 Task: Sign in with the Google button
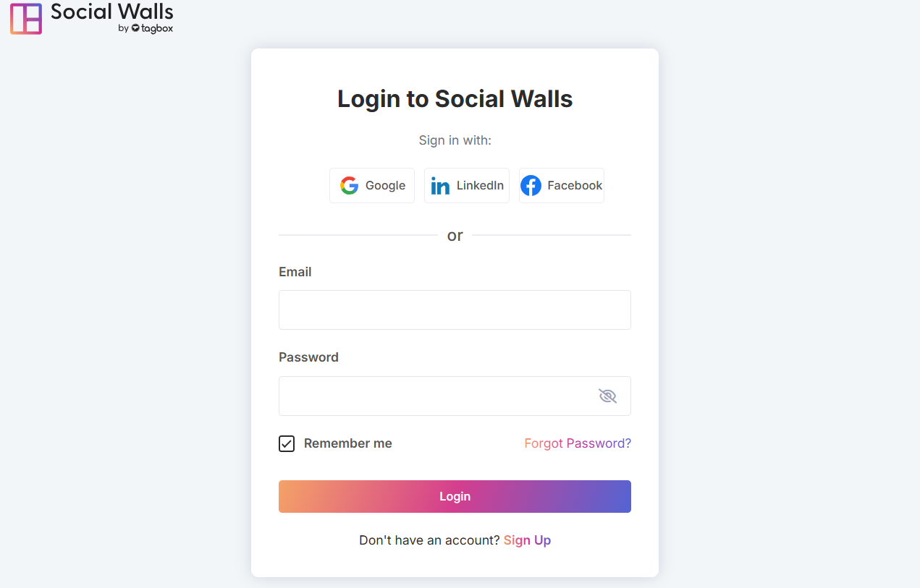point(372,186)
